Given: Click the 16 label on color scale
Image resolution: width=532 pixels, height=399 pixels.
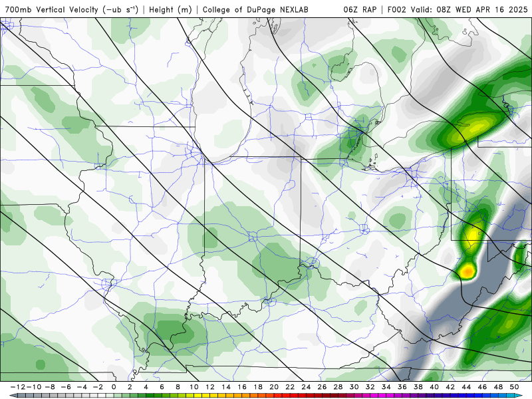Looking at the screenshot, I should coord(242,387).
